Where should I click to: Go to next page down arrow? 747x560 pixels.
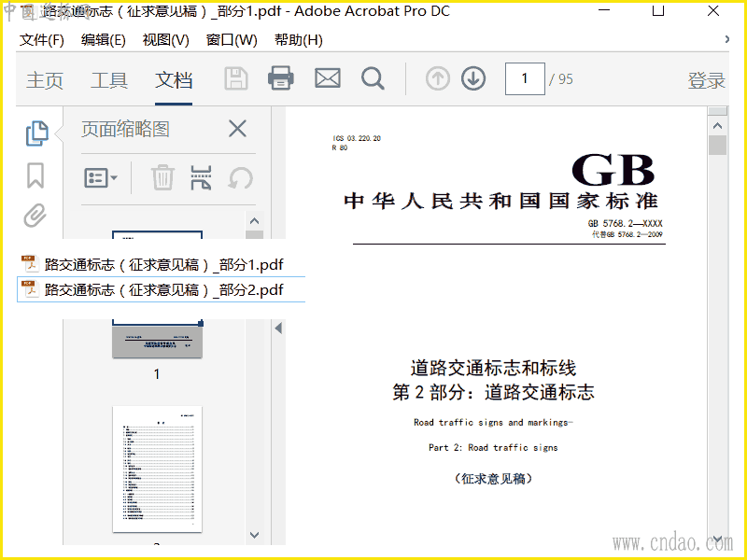tap(473, 78)
